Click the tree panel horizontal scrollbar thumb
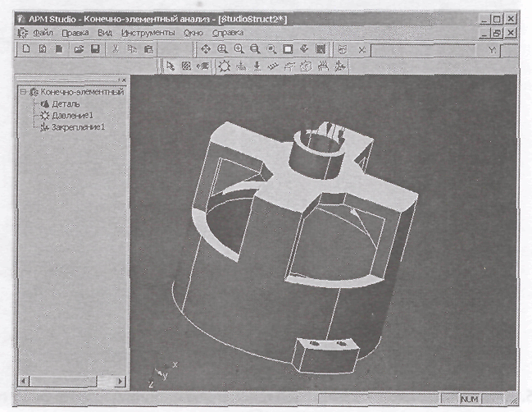This screenshot has height=412, width=532. 63,381
